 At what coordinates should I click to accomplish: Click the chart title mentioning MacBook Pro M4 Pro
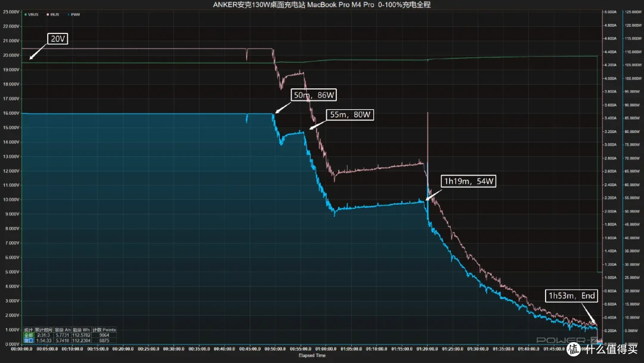click(x=321, y=5)
